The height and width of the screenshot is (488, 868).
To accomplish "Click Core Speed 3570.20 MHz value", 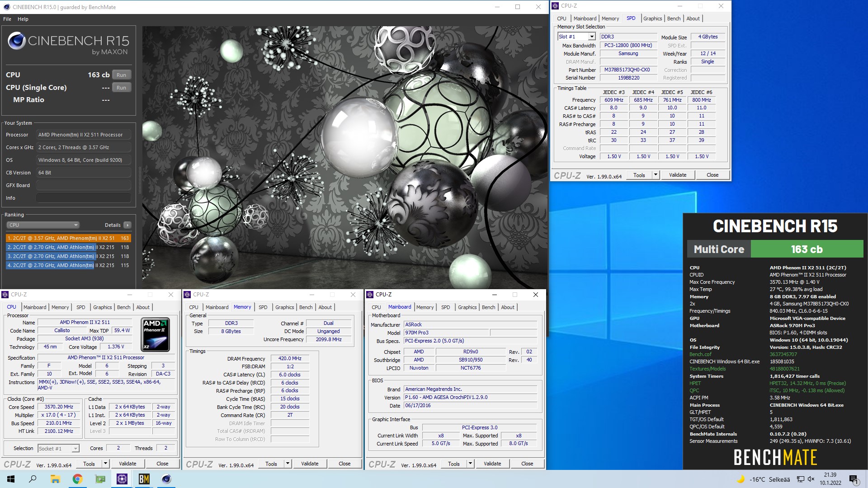I will [59, 407].
